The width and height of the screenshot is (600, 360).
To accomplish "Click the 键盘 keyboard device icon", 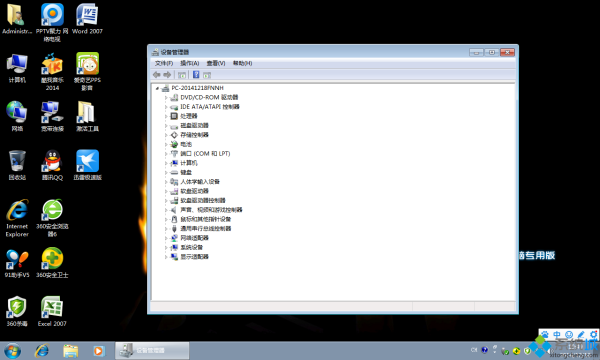I will pos(174,173).
